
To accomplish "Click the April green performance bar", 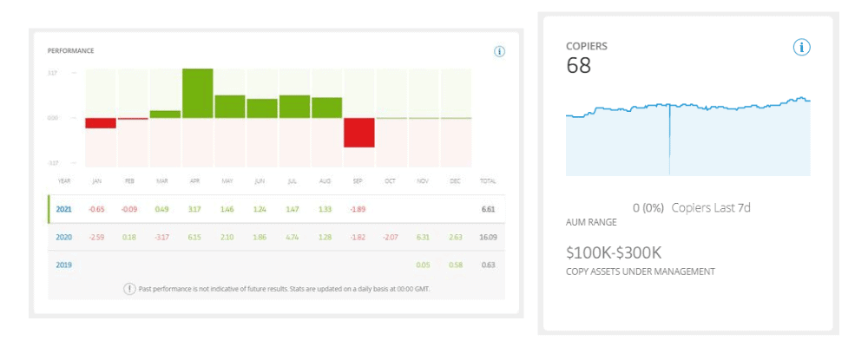I will pos(198,94).
